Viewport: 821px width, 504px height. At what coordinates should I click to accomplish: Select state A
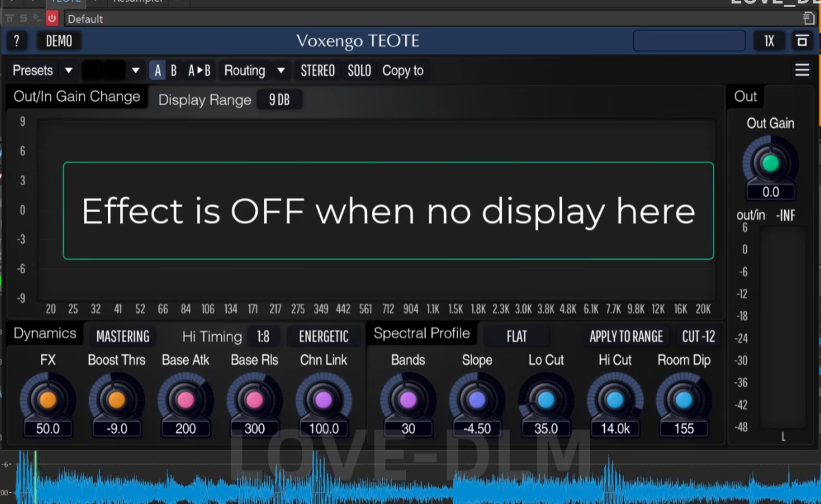pos(157,71)
